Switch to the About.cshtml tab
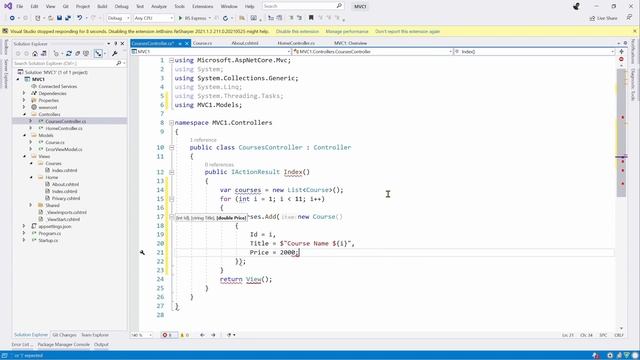 245,43
